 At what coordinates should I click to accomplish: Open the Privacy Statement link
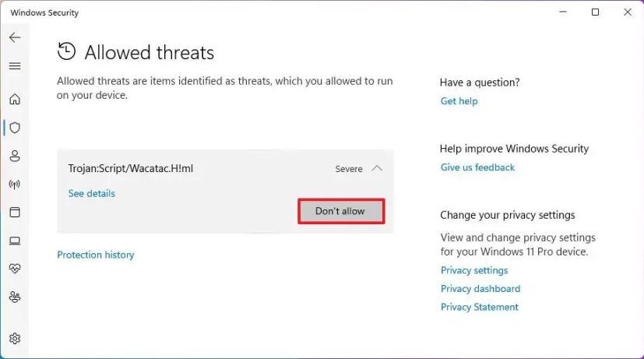click(x=480, y=307)
